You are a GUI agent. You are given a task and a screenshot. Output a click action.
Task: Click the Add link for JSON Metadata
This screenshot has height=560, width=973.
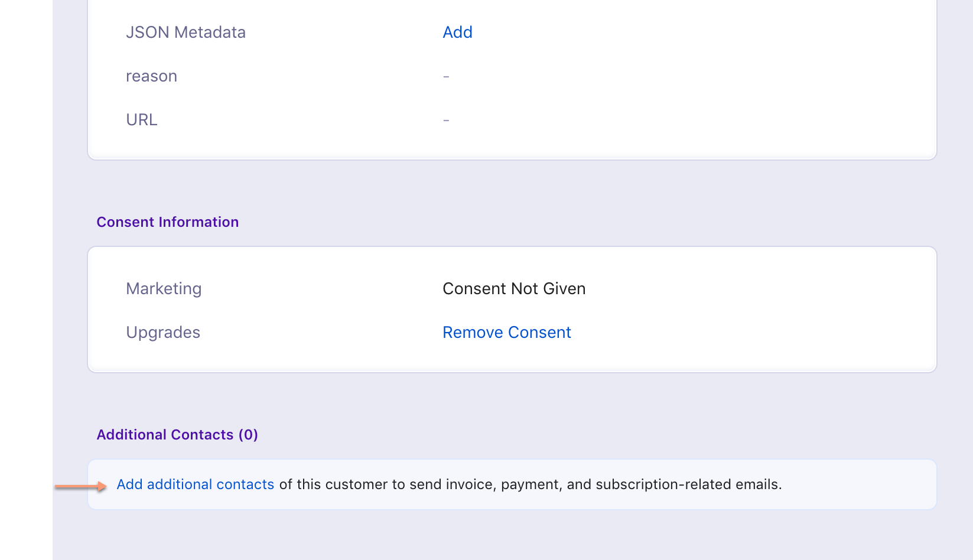coord(457,32)
